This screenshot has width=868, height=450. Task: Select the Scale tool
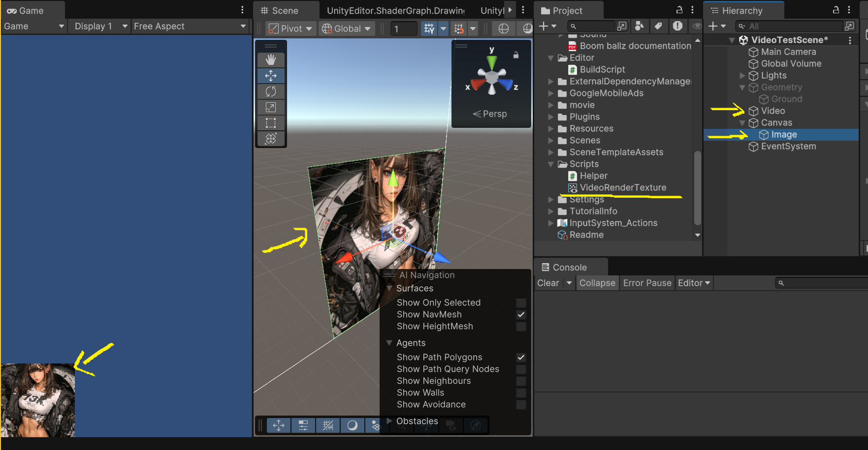[271, 107]
